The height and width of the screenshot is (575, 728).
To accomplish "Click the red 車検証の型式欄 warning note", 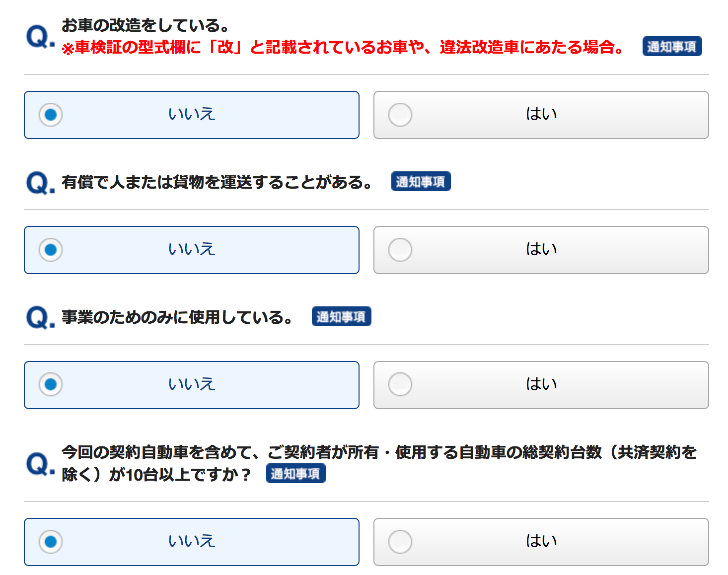I will point(343,47).
